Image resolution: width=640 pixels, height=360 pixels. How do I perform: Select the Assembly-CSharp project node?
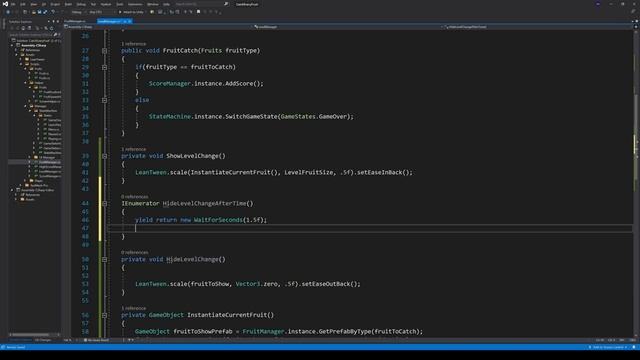33,45
